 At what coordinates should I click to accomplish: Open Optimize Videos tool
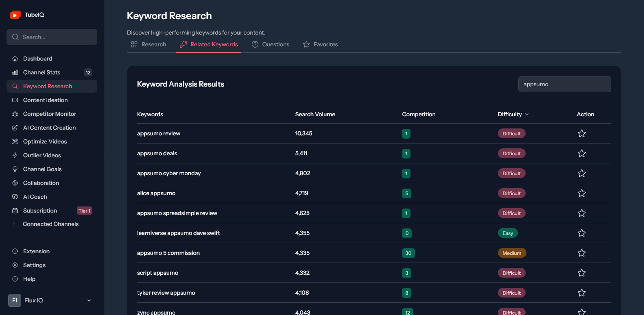52,141
